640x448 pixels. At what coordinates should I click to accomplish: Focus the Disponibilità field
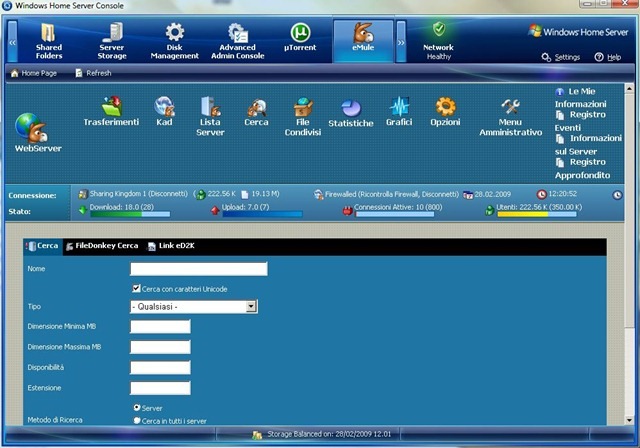pos(160,368)
